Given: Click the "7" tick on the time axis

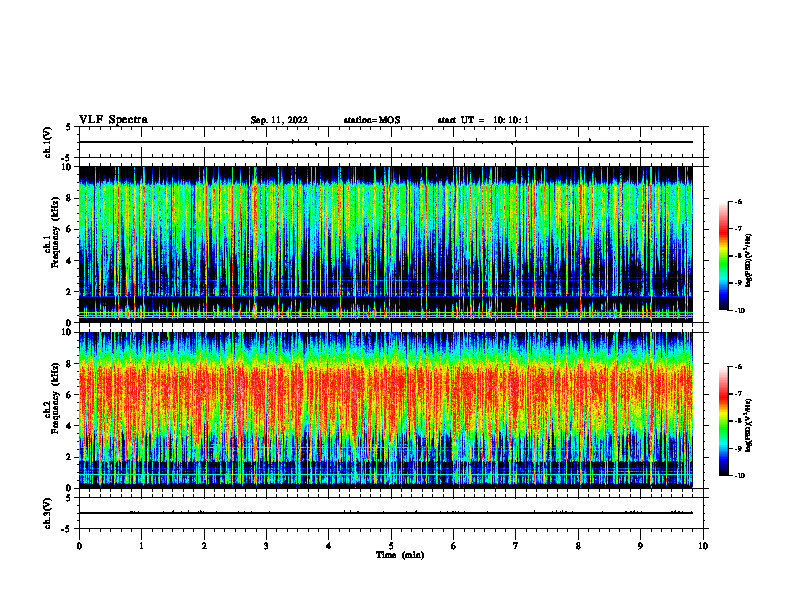Looking at the screenshot, I should tap(516, 546).
